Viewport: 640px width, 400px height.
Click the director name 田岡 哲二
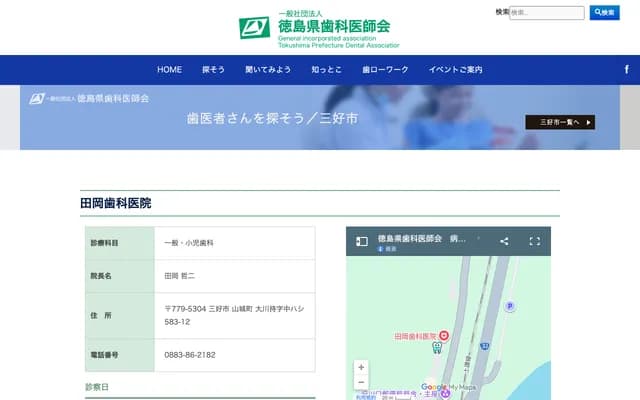click(x=180, y=276)
